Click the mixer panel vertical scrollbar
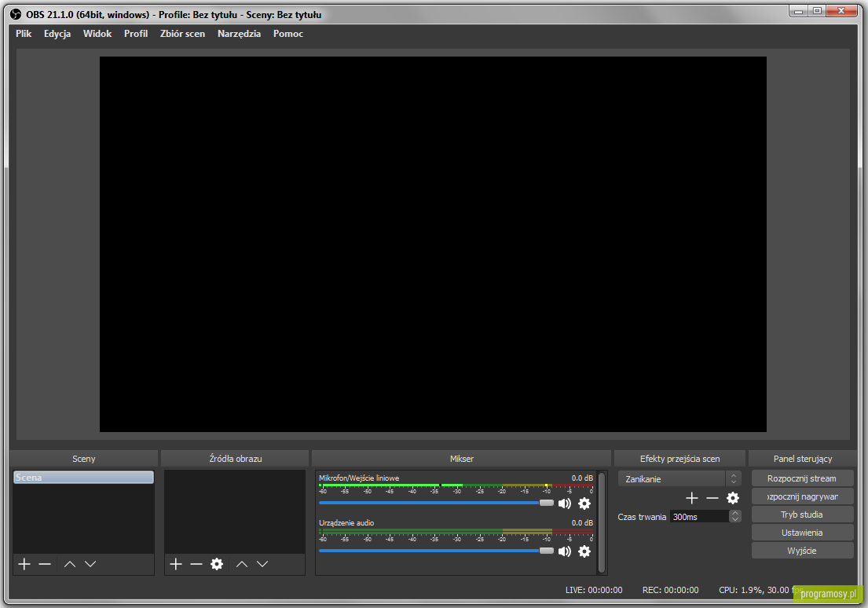868x608 pixels. 602,522
